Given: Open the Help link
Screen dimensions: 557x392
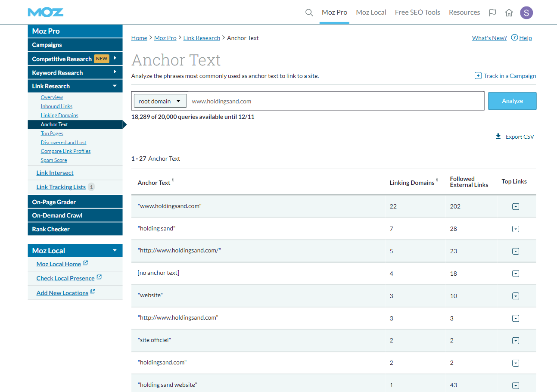Looking at the screenshot, I should (x=526, y=38).
